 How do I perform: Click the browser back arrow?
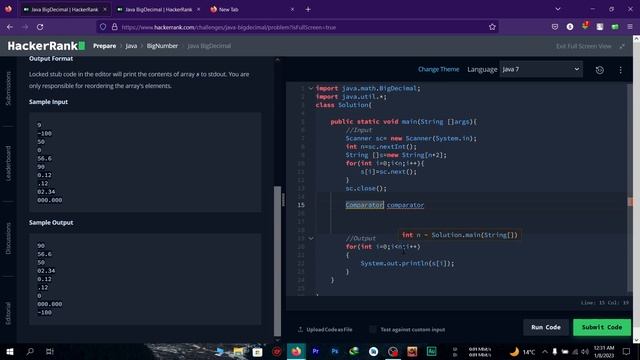(10, 27)
